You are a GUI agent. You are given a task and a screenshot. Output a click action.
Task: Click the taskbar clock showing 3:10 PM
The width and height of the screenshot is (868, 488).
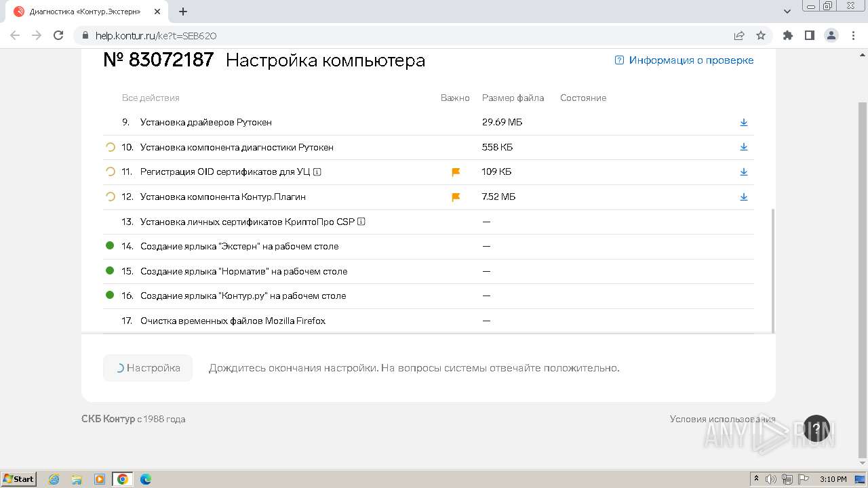pyautogui.click(x=833, y=479)
